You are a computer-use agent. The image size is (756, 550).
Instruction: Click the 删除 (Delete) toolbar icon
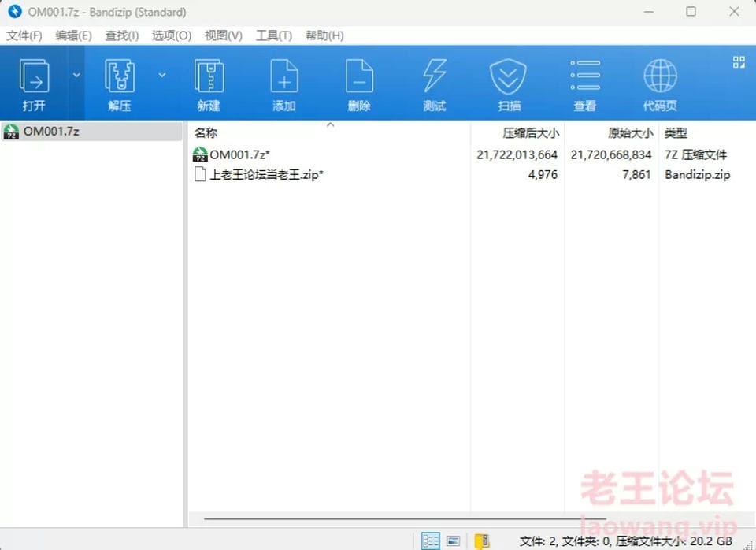(x=359, y=84)
